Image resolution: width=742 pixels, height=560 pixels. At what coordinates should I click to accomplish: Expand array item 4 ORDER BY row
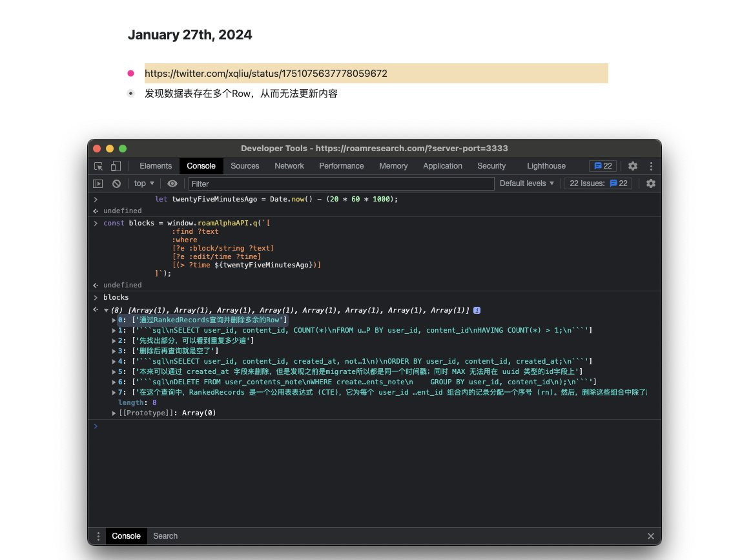coord(114,362)
